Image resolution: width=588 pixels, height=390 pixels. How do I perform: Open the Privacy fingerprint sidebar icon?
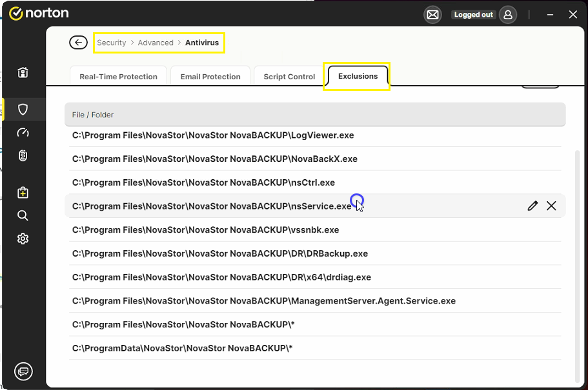[23, 155]
